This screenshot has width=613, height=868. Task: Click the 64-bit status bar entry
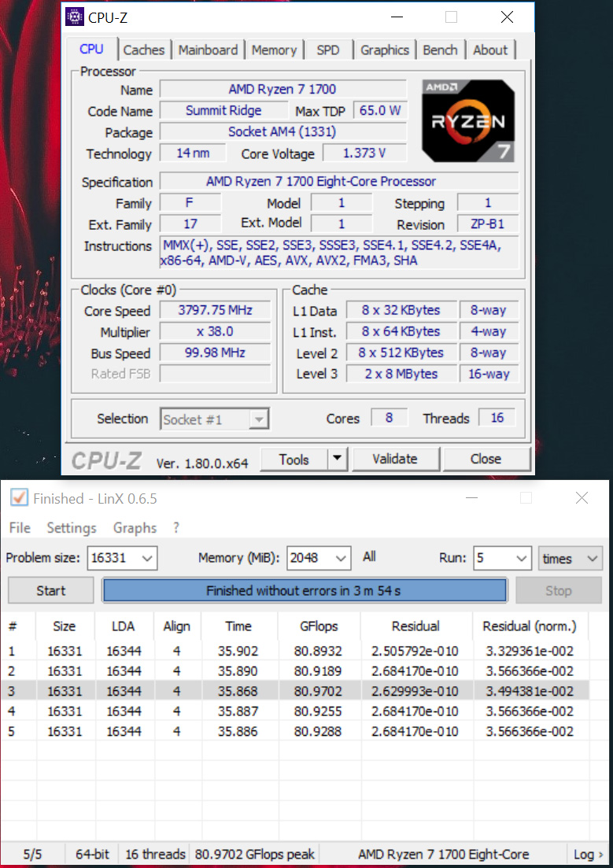click(x=93, y=854)
